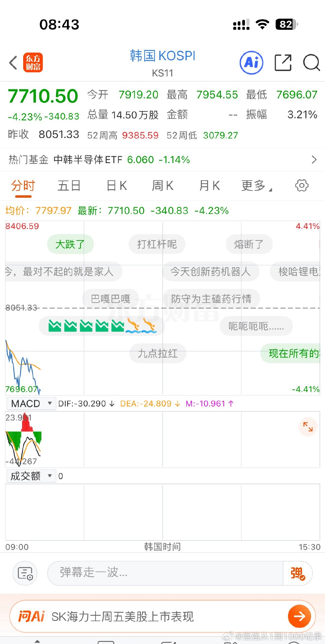
Task: Tap the share/export icon
Action: click(283, 63)
